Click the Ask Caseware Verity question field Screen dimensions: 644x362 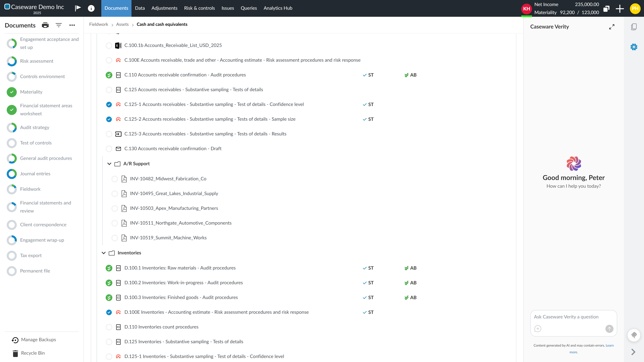[574, 317]
